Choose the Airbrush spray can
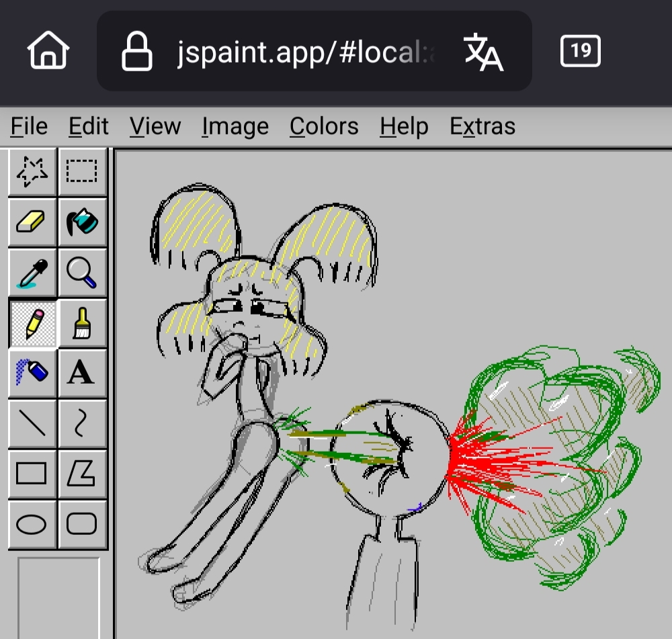Viewport: 672px width, 639px height. tap(32, 372)
